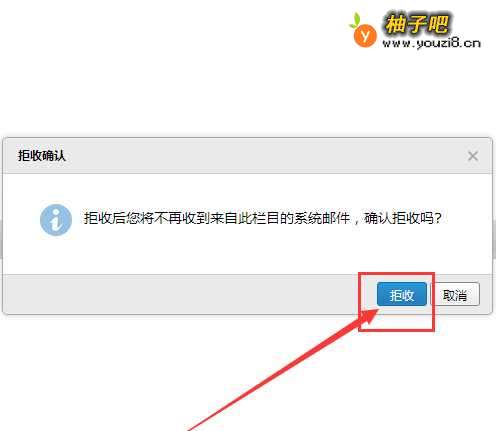This screenshot has width=496, height=431.
Task: Open the www.youzi8.cn link
Action: 431,43
